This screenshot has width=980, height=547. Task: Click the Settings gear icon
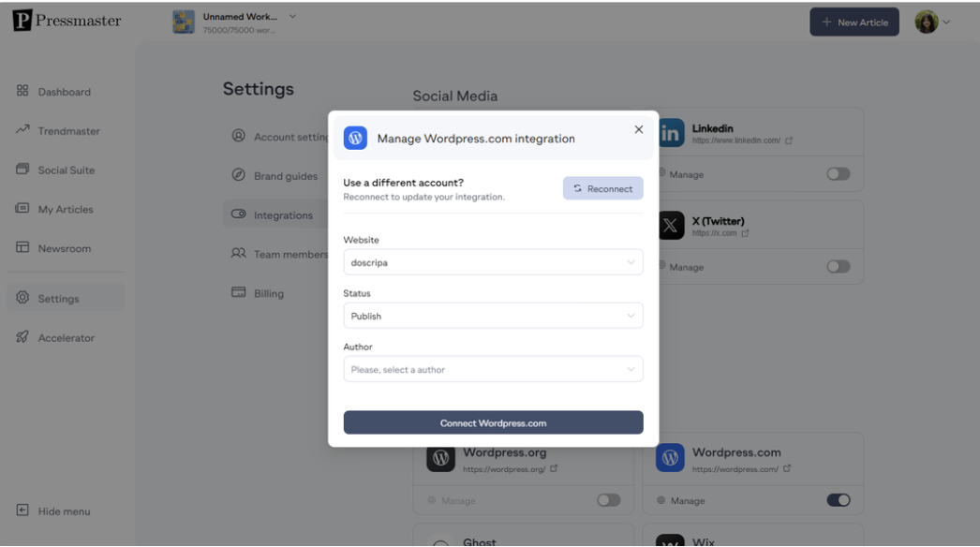coord(22,298)
